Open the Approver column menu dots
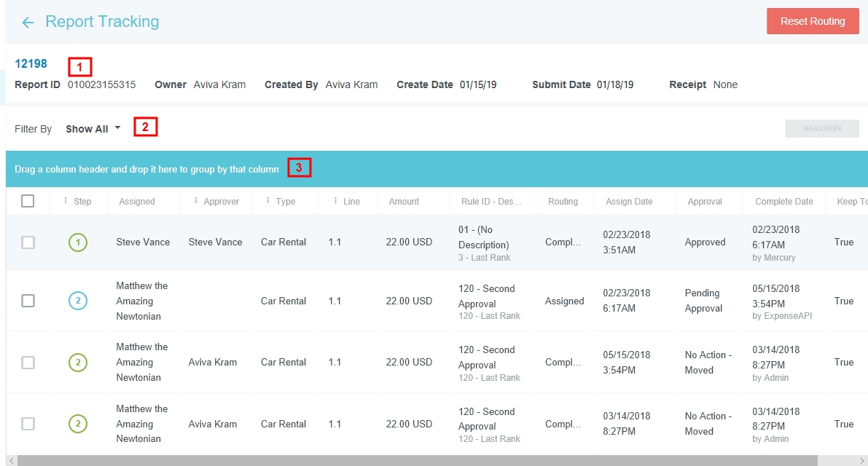The image size is (868, 466). tap(196, 201)
